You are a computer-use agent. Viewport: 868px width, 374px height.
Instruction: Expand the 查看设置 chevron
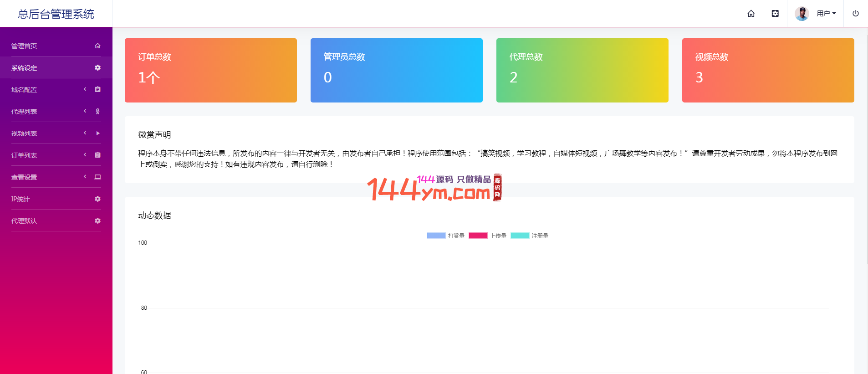(85, 177)
